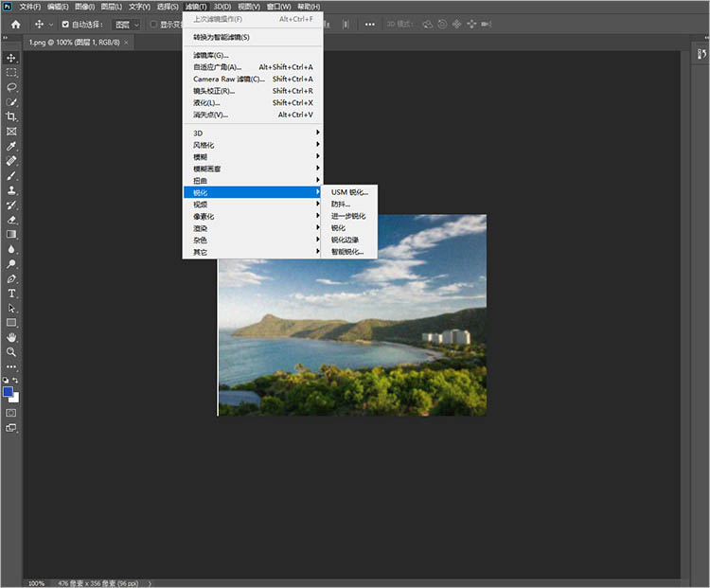Select the Pen tool

[11, 278]
